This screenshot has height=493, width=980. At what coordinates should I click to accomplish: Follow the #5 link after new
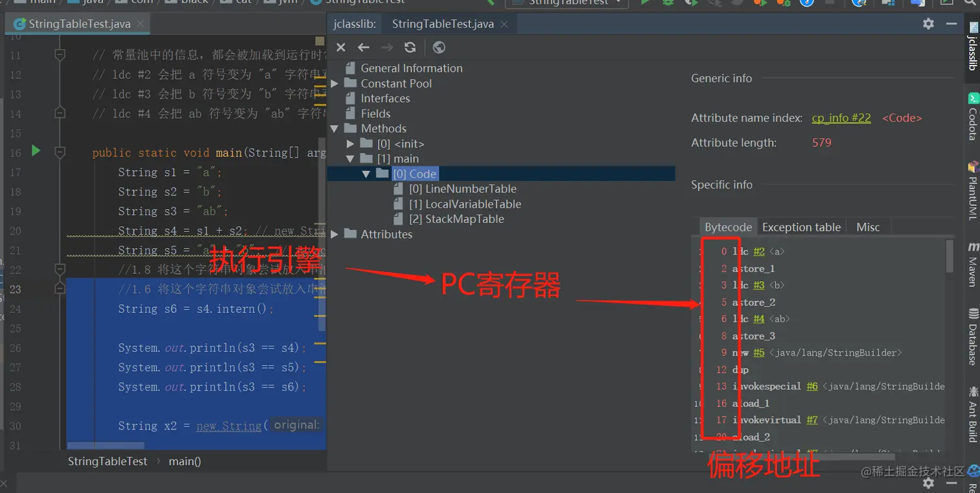point(758,352)
